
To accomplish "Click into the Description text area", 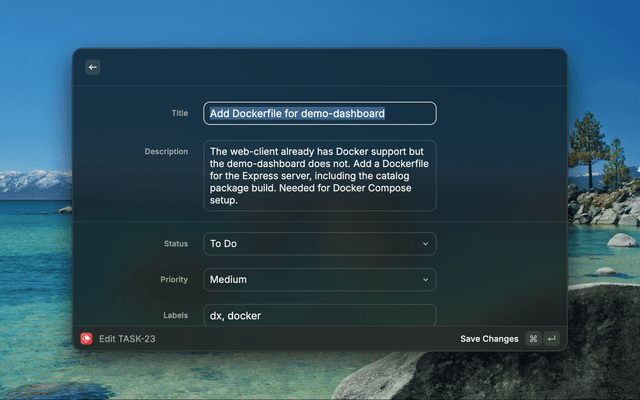I will click(319, 176).
